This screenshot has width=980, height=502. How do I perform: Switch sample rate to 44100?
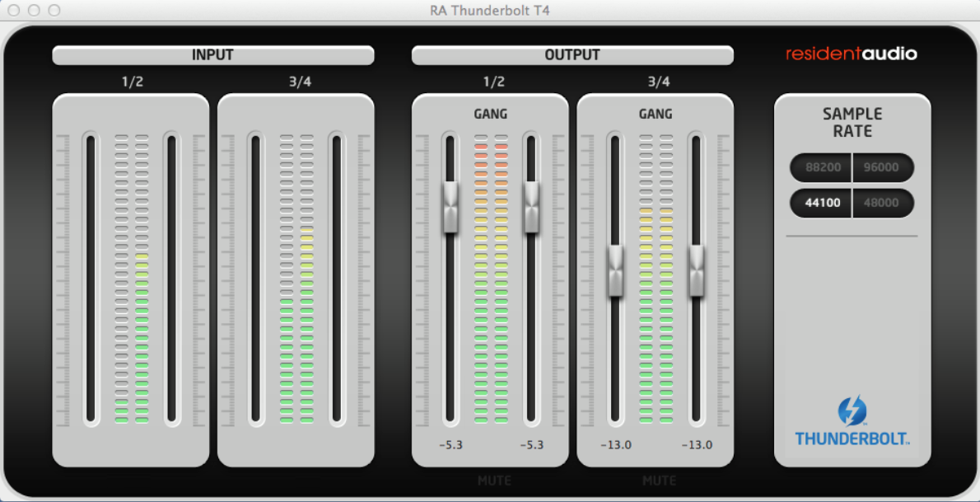822,203
